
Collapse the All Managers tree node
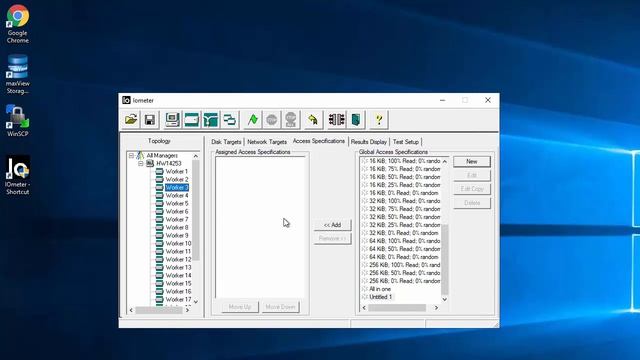[131, 156]
